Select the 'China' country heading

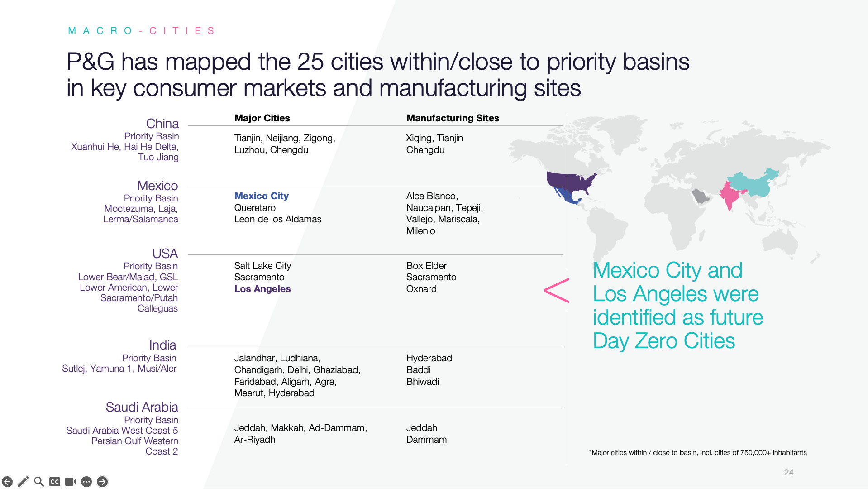coord(162,124)
